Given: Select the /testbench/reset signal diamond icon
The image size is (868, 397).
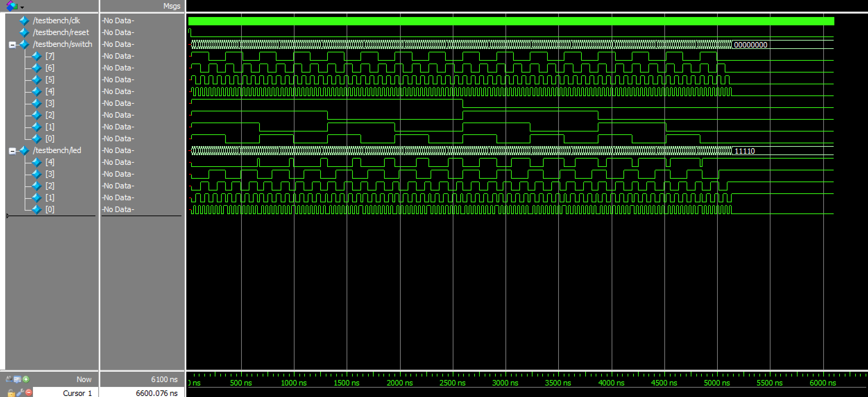Looking at the screenshot, I should [x=24, y=33].
